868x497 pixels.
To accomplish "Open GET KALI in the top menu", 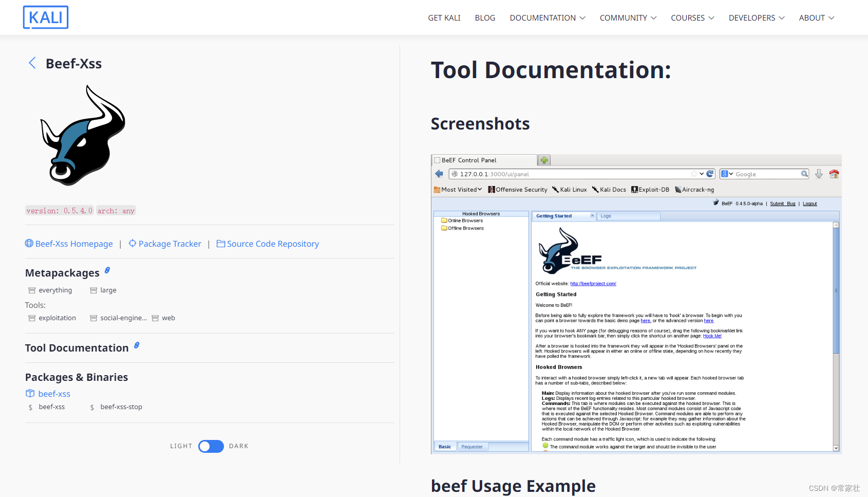I will tap(444, 18).
